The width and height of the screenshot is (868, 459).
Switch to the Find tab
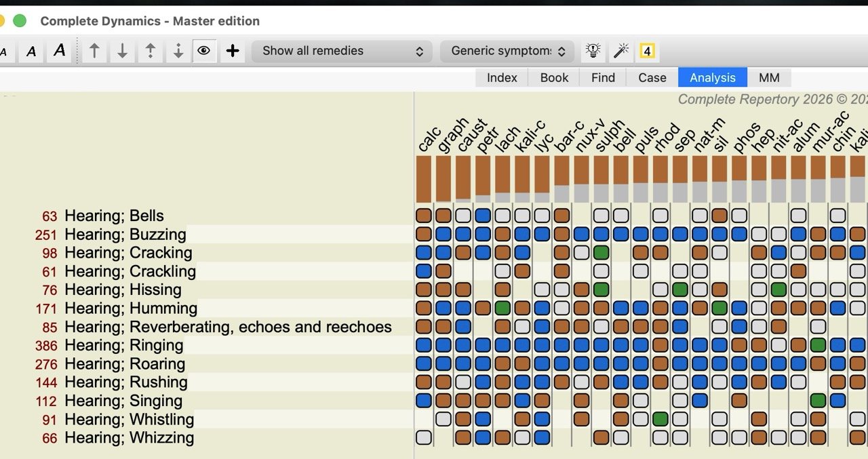coord(602,77)
